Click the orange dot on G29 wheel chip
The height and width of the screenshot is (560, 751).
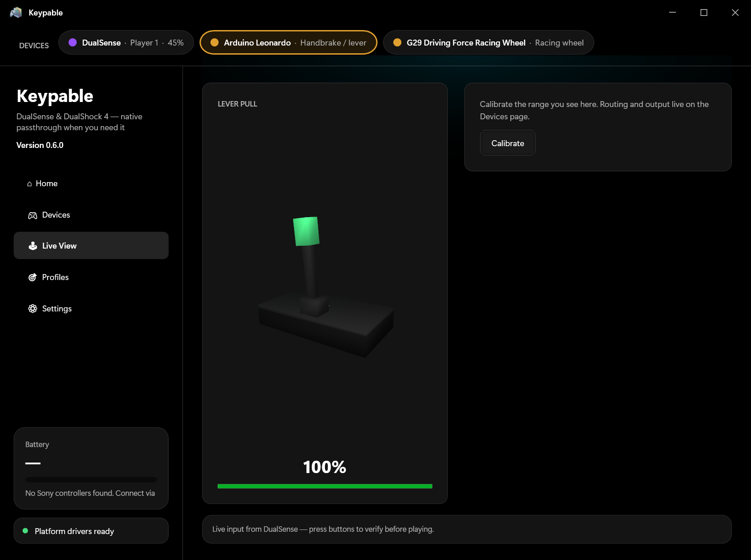397,42
